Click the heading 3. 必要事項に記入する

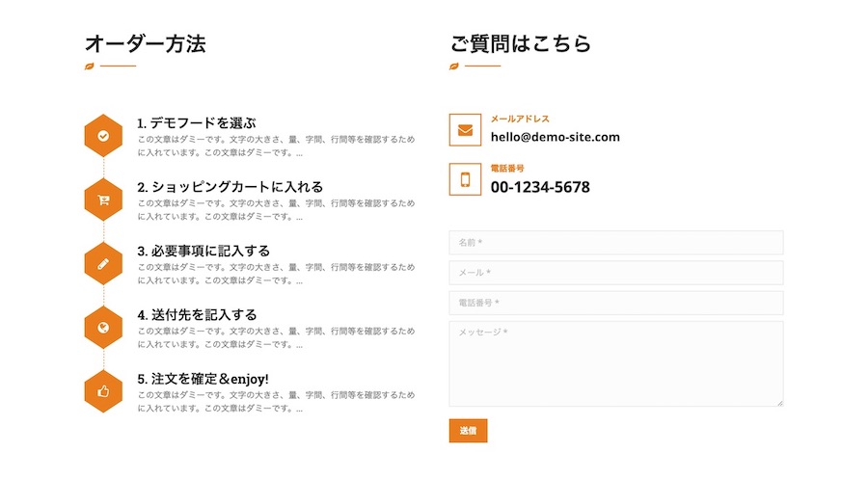tap(203, 252)
